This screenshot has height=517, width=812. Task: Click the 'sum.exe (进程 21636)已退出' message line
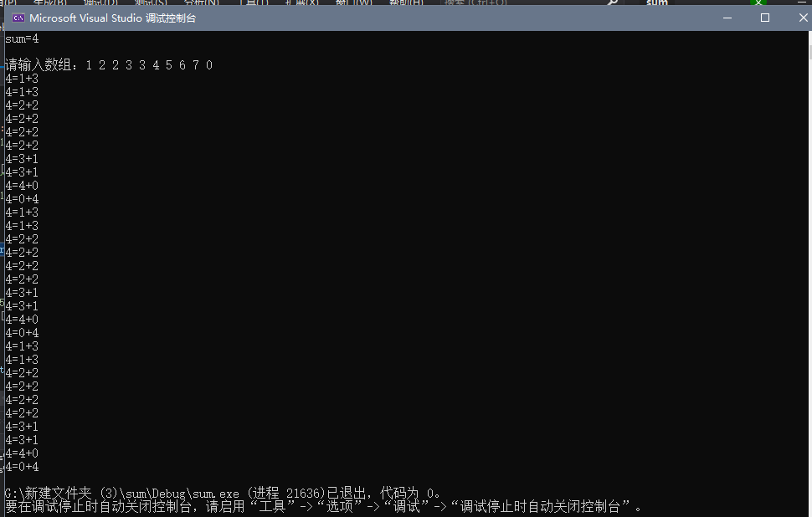point(223,493)
